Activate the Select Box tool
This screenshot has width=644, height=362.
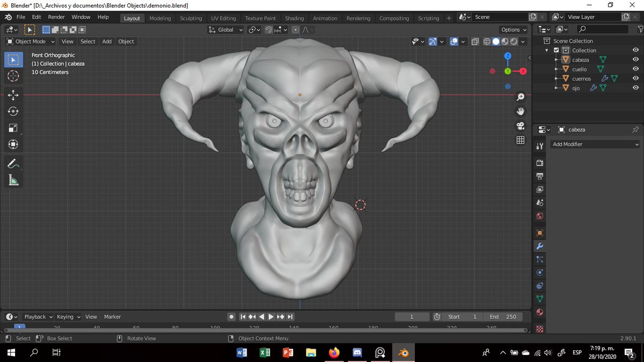tap(13, 60)
